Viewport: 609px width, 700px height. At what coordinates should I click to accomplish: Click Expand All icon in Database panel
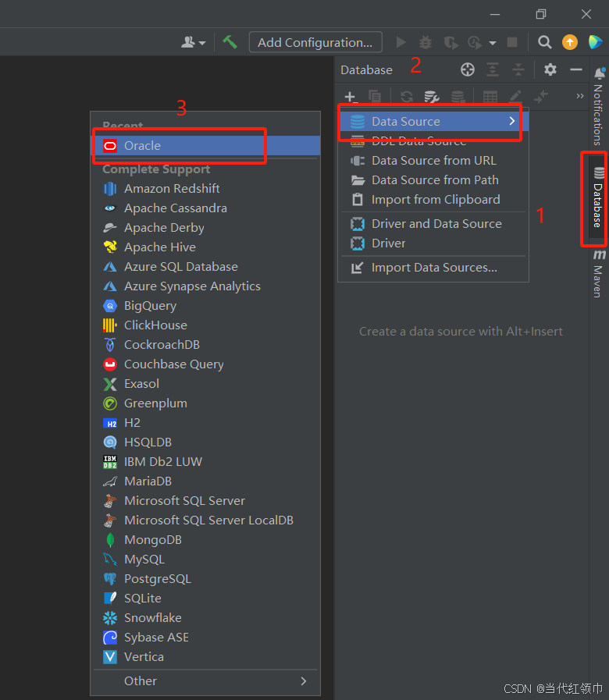tap(493, 69)
